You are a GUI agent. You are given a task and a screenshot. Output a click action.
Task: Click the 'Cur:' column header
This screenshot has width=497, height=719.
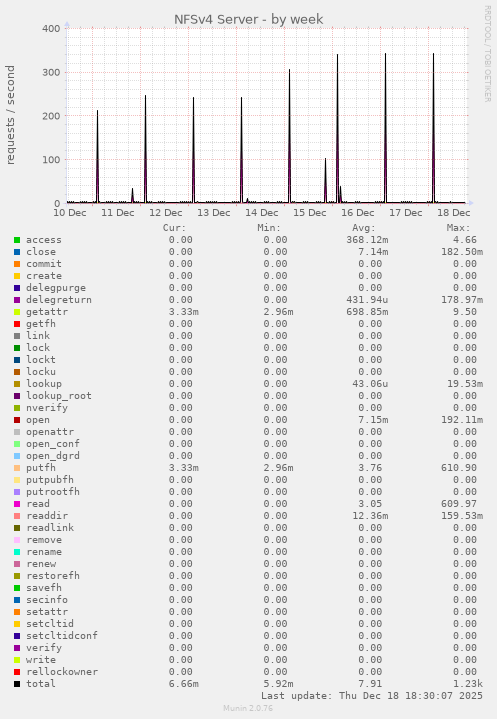(175, 228)
